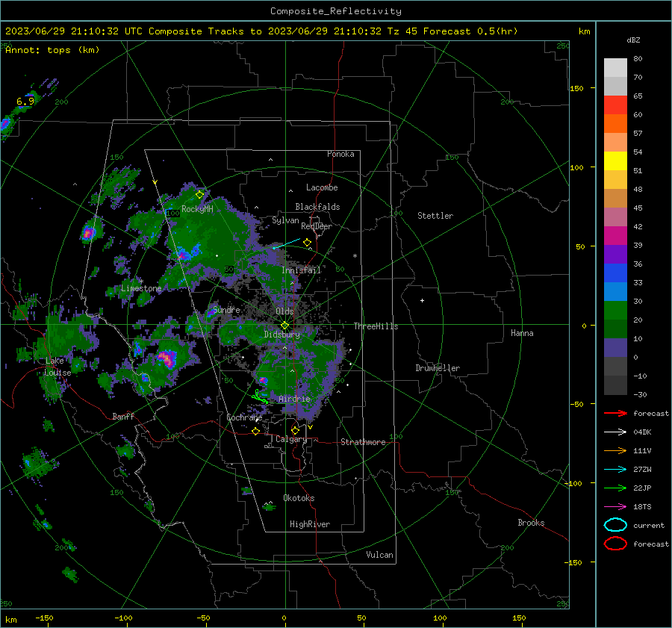Screen dimensions: 672x628
Task: Click the Okotoks town label
Action: point(299,498)
